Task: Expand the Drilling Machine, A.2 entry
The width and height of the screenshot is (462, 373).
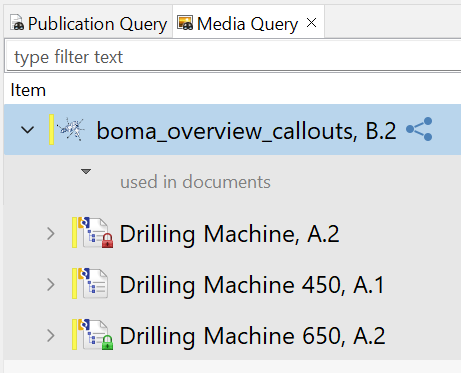Action: coord(51,234)
